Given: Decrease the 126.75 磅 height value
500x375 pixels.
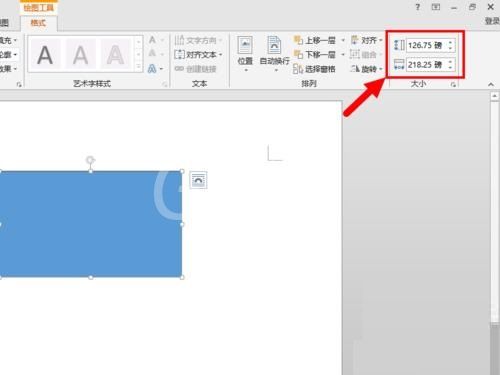Looking at the screenshot, I should click(x=450, y=48).
